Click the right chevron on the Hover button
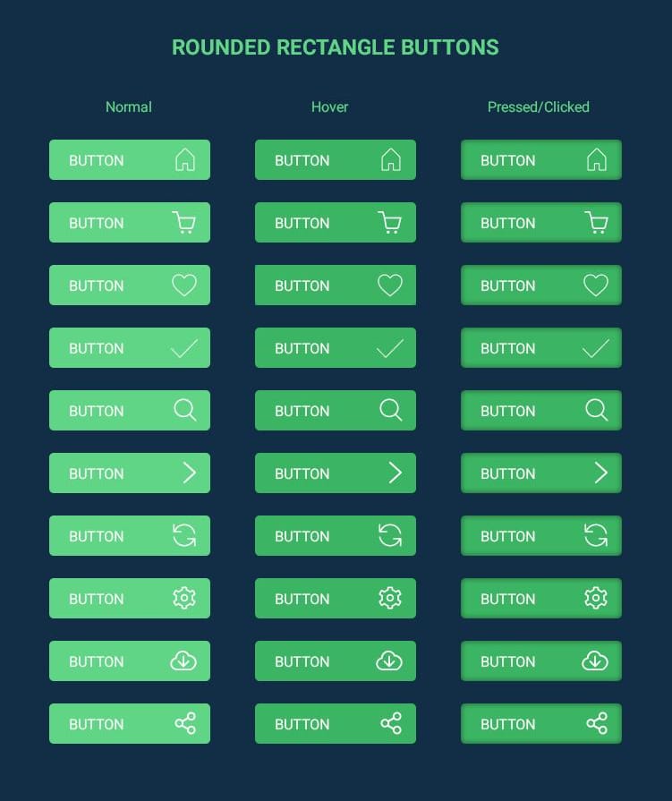This screenshot has height=801, width=672. (395, 473)
